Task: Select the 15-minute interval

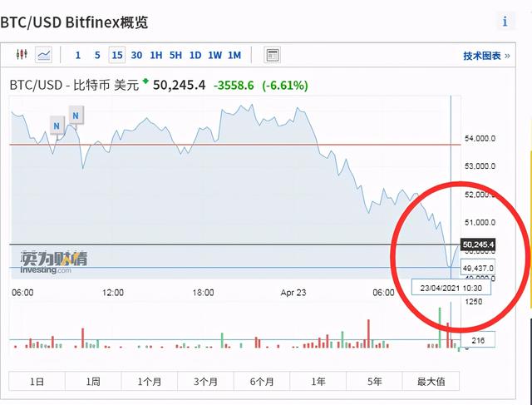Action: tap(116, 56)
